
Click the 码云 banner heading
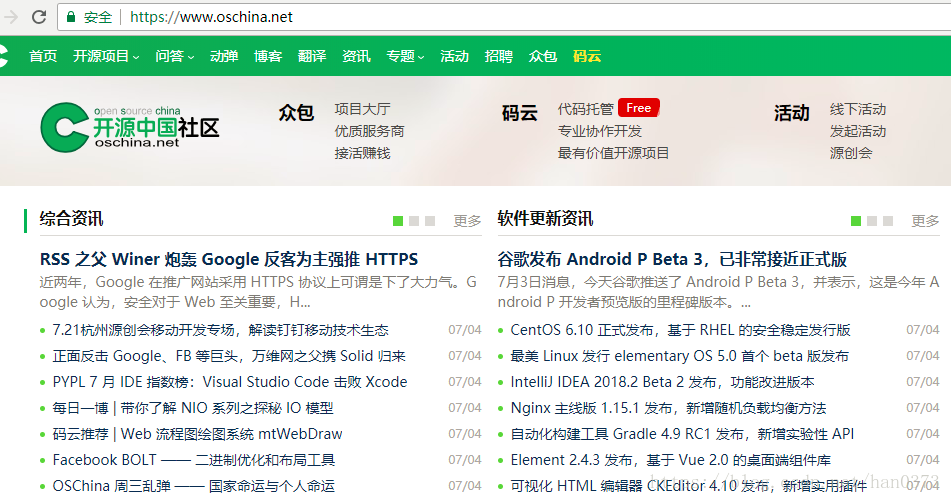[x=520, y=113]
